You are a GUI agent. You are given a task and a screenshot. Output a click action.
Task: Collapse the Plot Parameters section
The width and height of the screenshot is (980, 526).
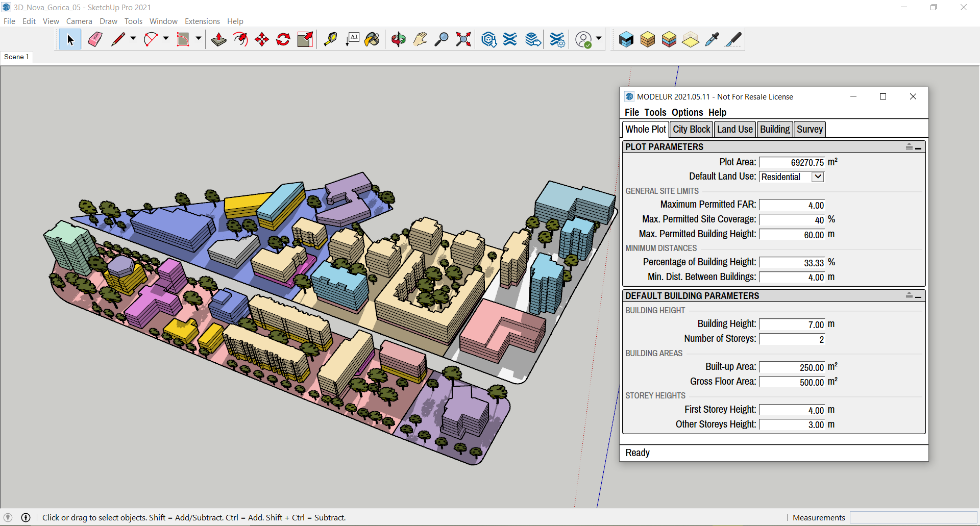(919, 147)
